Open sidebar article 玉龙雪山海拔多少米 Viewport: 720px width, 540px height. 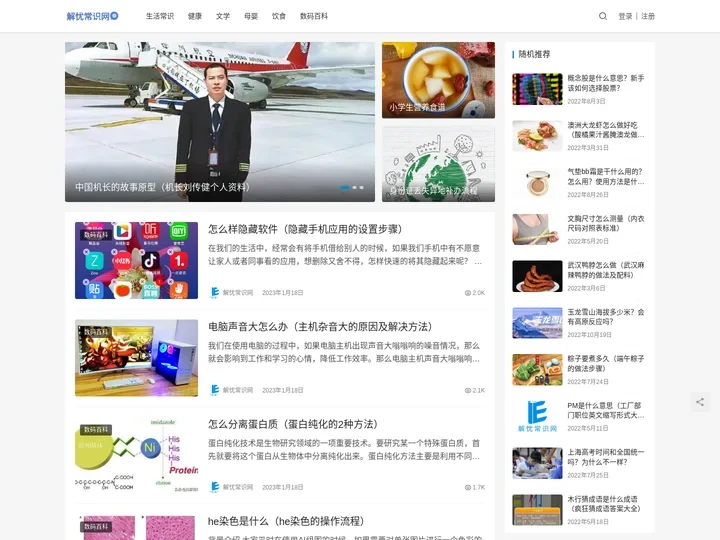[x=606, y=317]
